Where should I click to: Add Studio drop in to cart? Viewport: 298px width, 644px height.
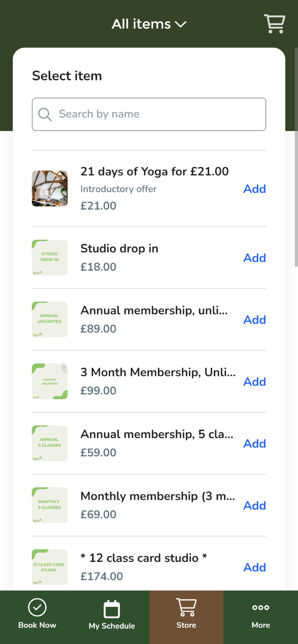254,258
